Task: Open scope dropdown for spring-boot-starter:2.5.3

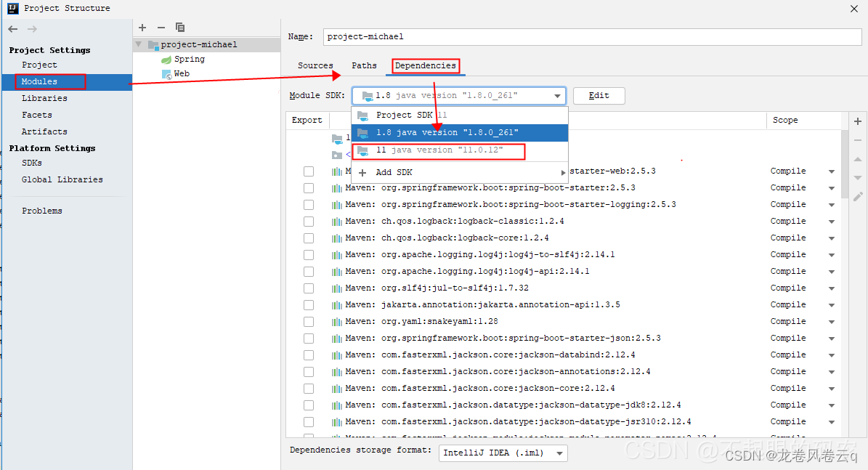Action: pos(832,189)
